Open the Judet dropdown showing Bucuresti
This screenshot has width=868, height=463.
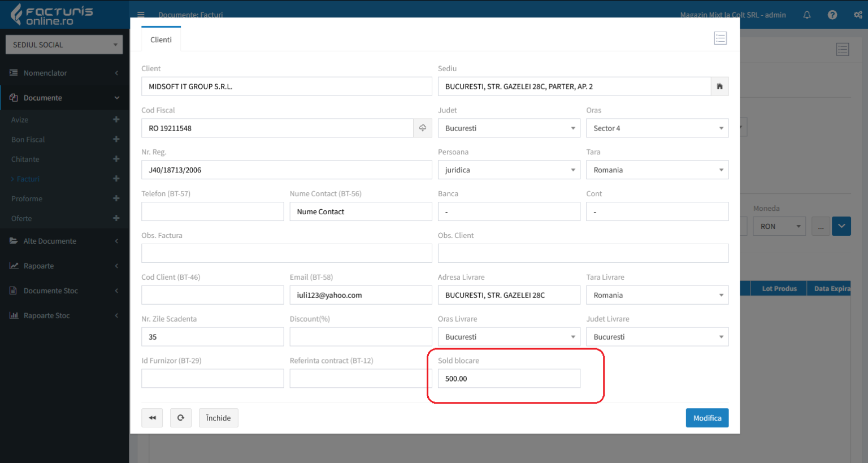coord(509,128)
